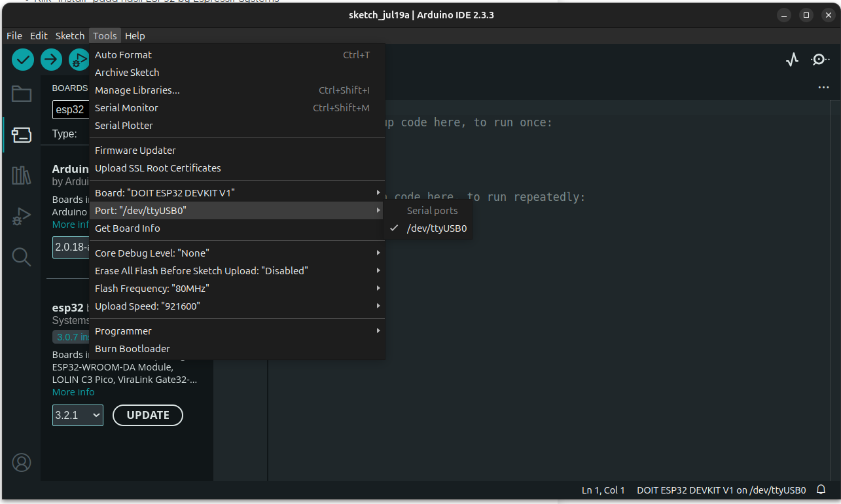The width and height of the screenshot is (841, 504).
Task: Open the File menu
Action: point(14,35)
